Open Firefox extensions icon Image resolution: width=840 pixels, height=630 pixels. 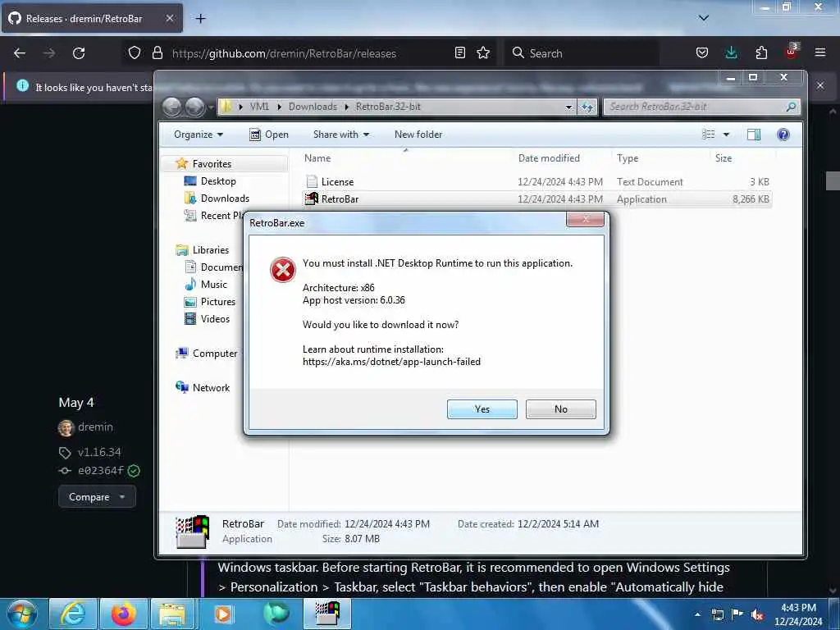(x=761, y=52)
